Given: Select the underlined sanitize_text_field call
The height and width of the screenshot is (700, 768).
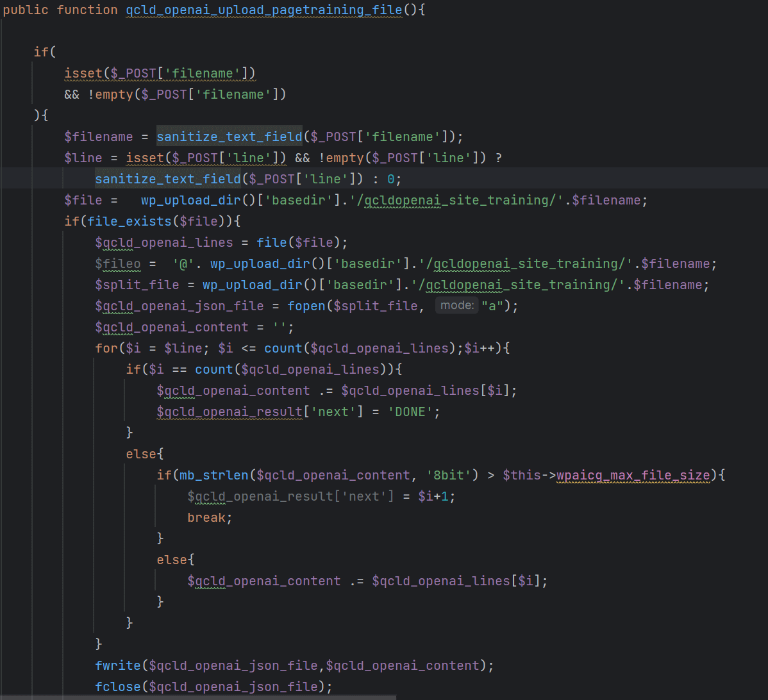Looking at the screenshot, I should (x=229, y=136).
